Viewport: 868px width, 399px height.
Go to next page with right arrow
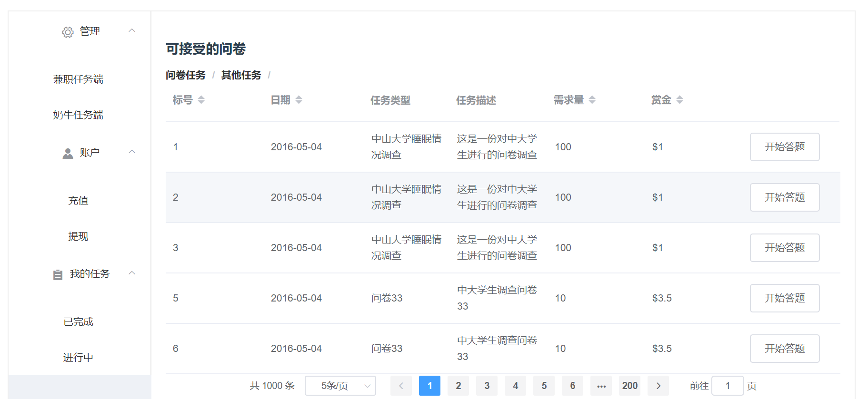(658, 386)
